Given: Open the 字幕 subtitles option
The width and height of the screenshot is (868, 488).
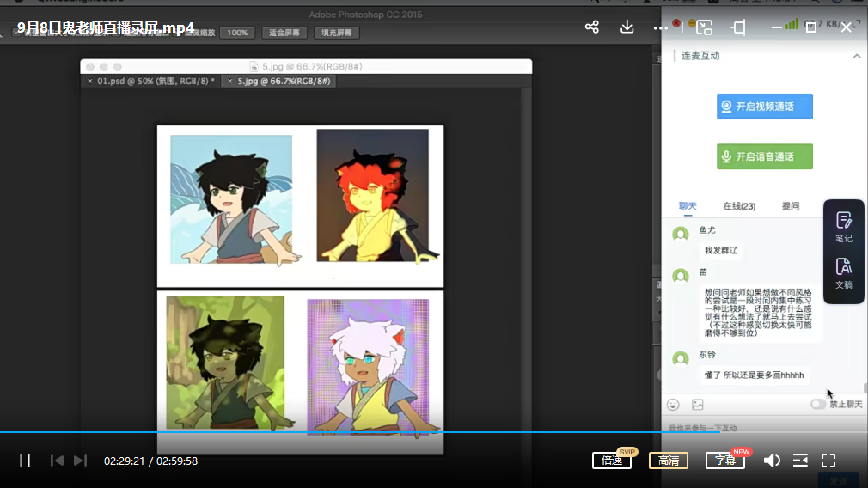Looking at the screenshot, I should [x=725, y=461].
